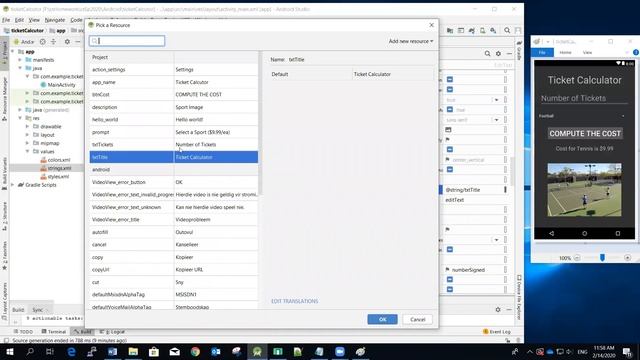Switch to the Sync tab in Build panel
Screen dimensions: 640x360
(x=38, y=310)
